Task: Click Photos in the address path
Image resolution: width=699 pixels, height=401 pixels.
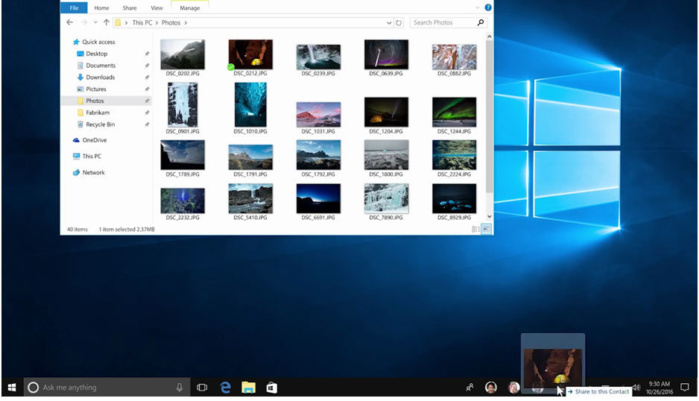Action: pyautogui.click(x=171, y=22)
